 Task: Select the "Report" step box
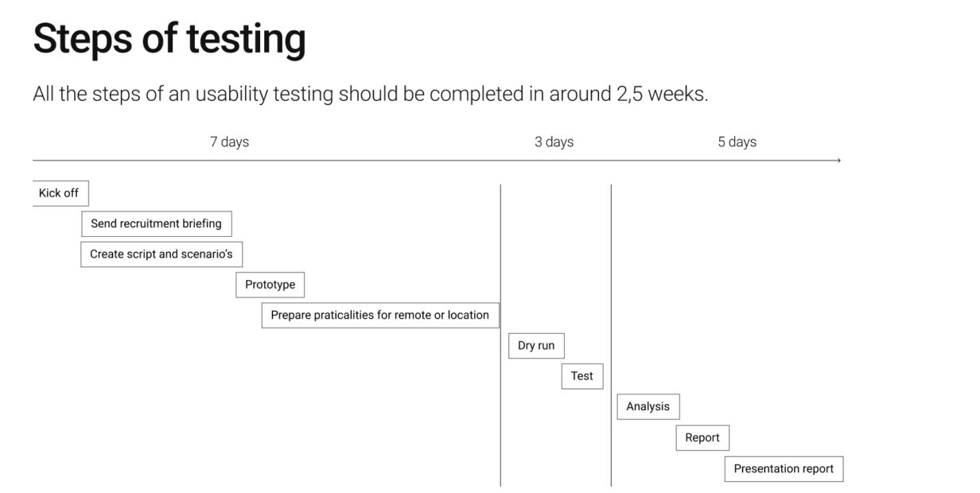point(702,437)
